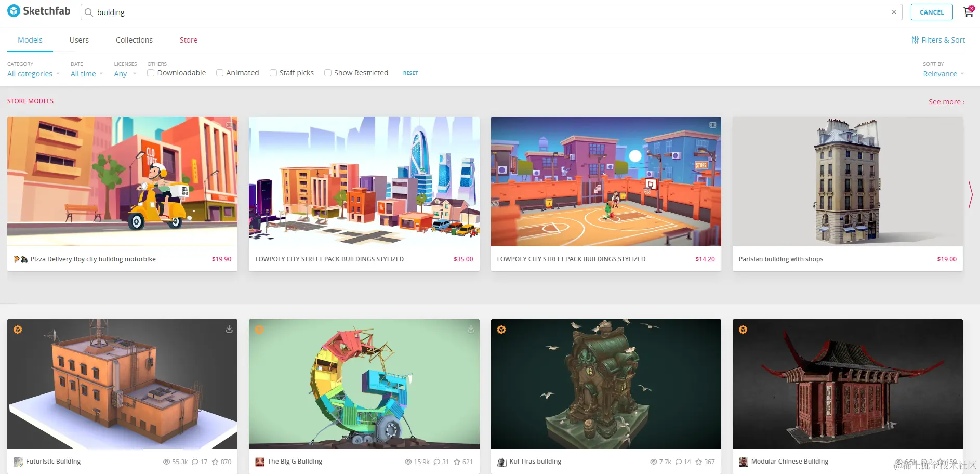Open Pizza Delivery Boy city building title
Screen dimensions: 980x474
pos(93,259)
